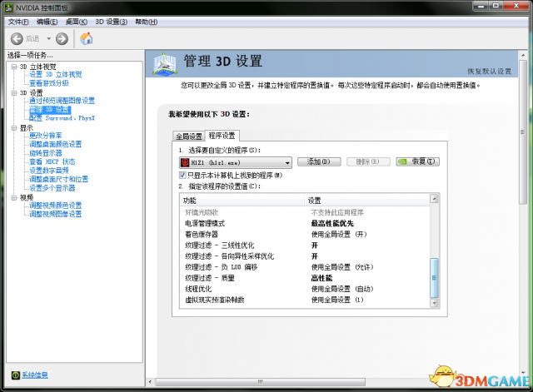Collapse the 显示 tree node

[14, 128]
